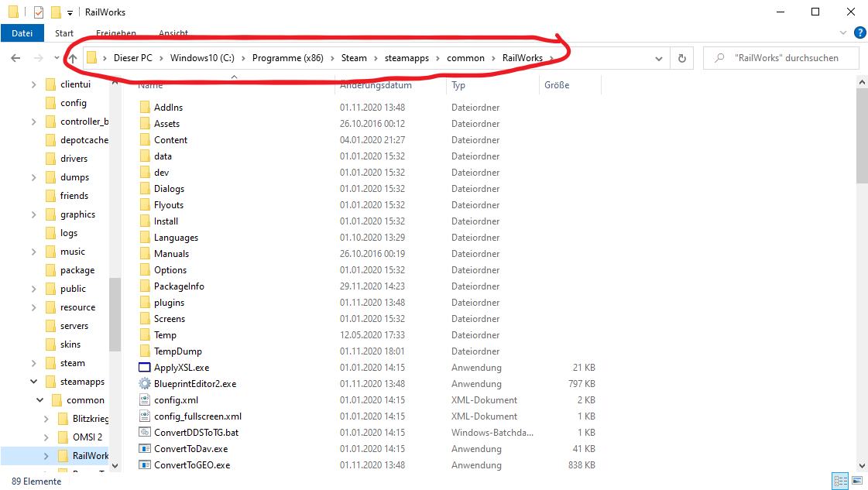
Task: Sort by the Typ column header
Action: [x=458, y=85]
